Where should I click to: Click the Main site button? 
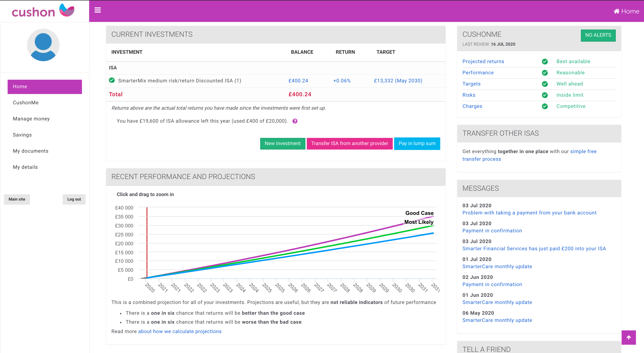pyautogui.click(x=17, y=199)
